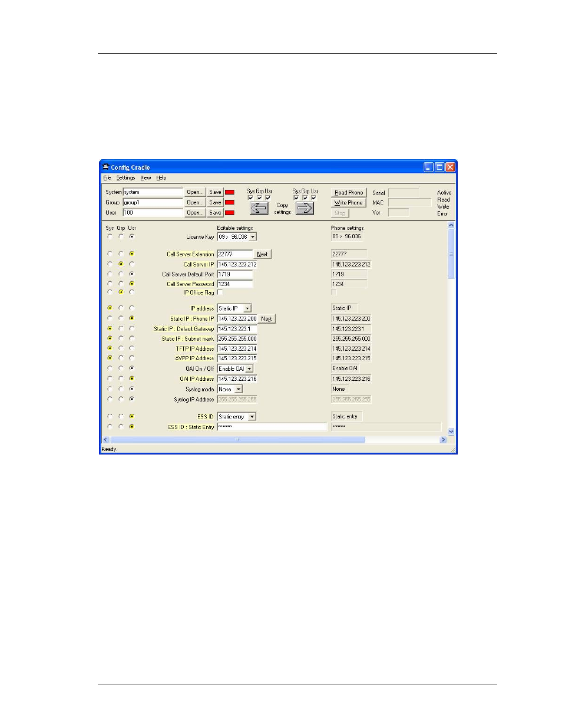Viewport: 562px width, 728px height.
Task: Open the OAI On/Off dropdown
Action: coord(249,368)
